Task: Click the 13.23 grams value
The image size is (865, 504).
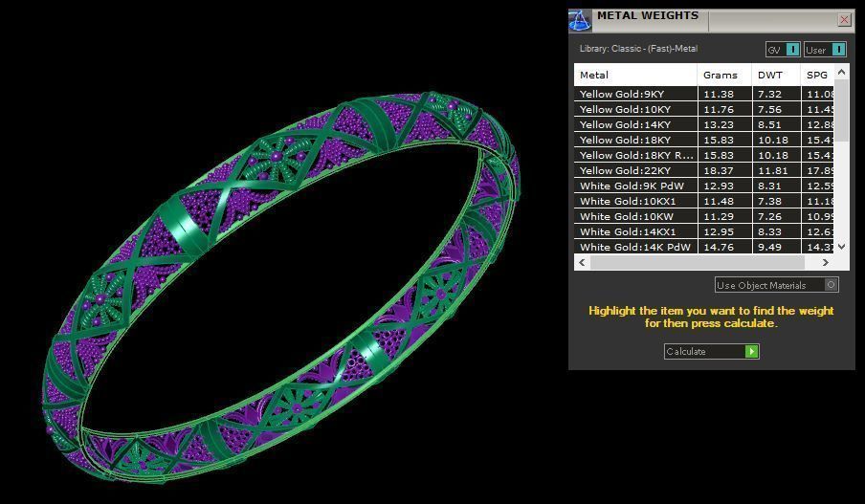Action: (x=719, y=125)
